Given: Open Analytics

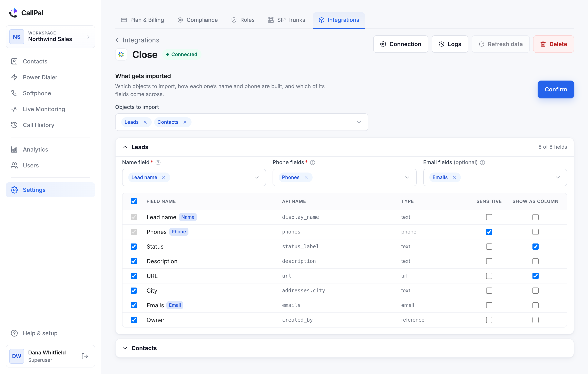Looking at the screenshot, I should (50, 149).
